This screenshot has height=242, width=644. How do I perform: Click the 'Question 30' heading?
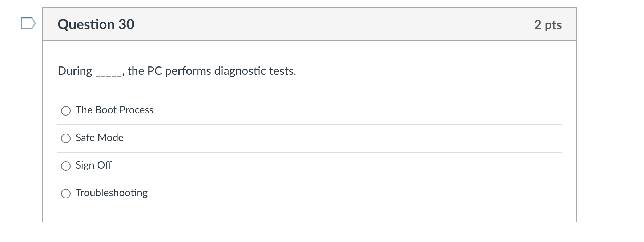click(x=96, y=24)
